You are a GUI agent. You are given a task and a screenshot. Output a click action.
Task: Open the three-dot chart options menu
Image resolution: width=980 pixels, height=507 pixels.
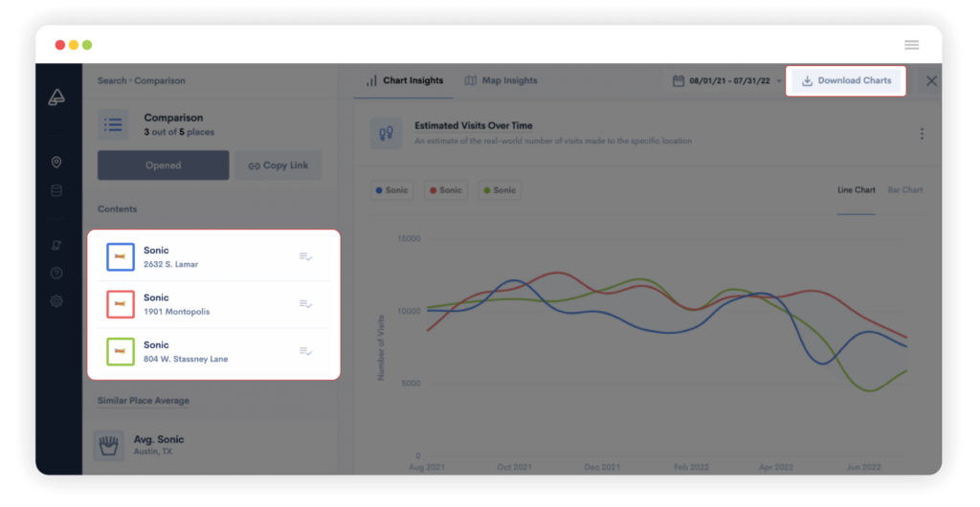point(922,134)
